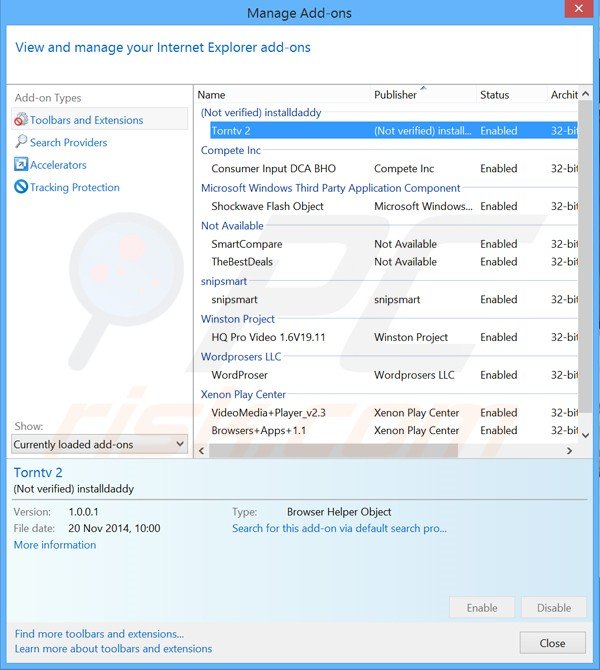The height and width of the screenshot is (670, 600).
Task: Click the vertical scrollbar down arrow
Action: tap(585, 436)
